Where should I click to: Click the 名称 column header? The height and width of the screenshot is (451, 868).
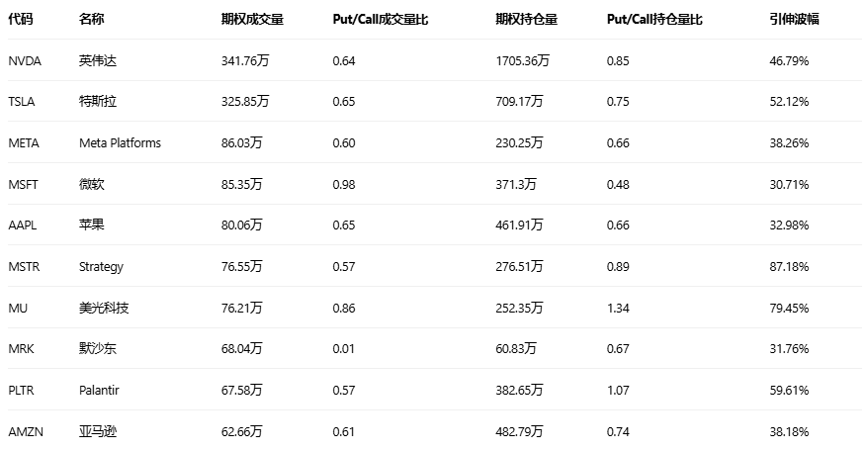click(x=92, y=20)
